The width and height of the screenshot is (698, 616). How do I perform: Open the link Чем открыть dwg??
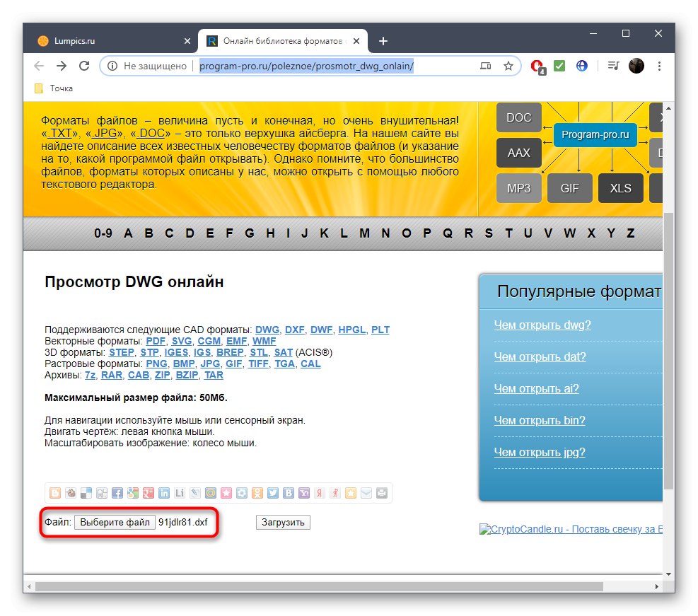click(x=542, y=325)
